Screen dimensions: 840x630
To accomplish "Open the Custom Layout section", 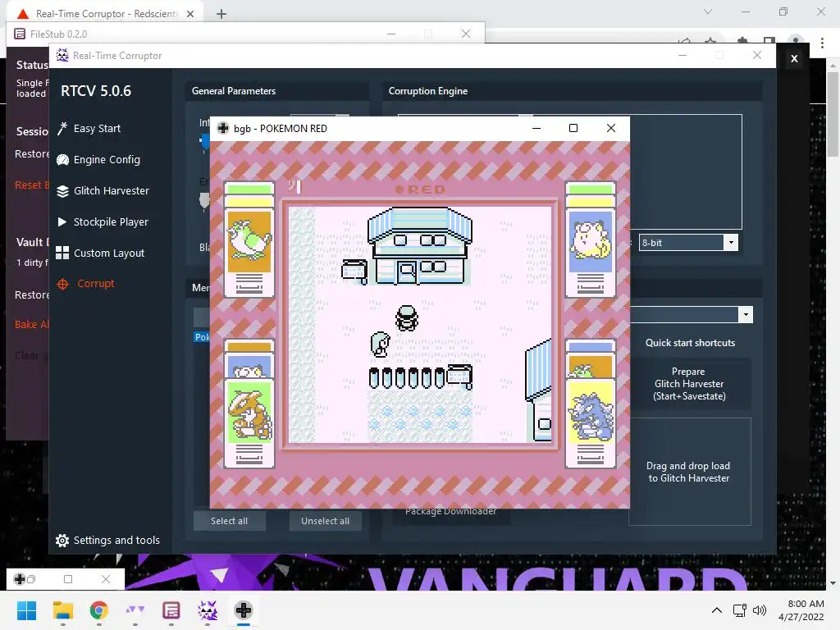I will point(101,253).
